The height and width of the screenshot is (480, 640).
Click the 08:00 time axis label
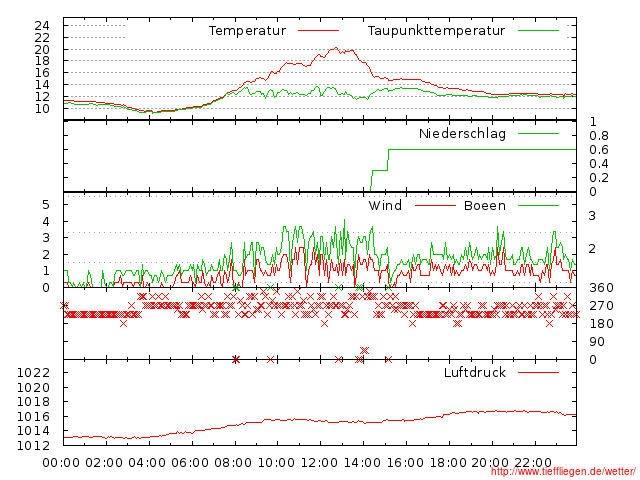233,463
